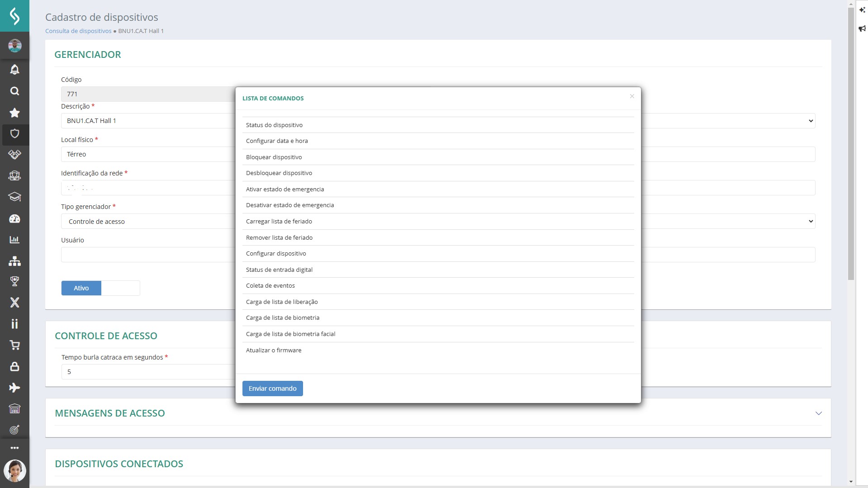The width and height of the screenshot is (868, 488).
Task: Open Consulta de dispositivos breadcrumb link
Action: click(x=78, y=31)
